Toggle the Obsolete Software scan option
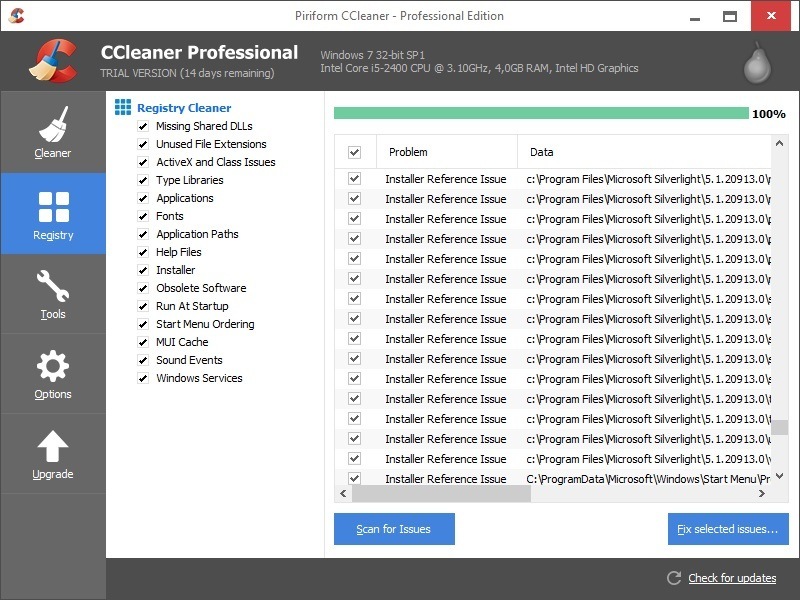Screen dimensions: 800x600 (x=141, y=288)
